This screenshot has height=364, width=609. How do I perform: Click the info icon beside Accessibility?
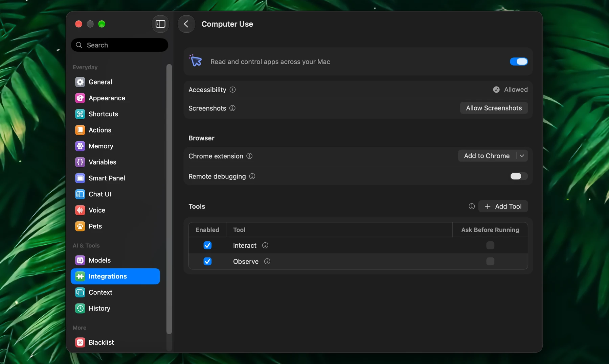click(232, 90)
